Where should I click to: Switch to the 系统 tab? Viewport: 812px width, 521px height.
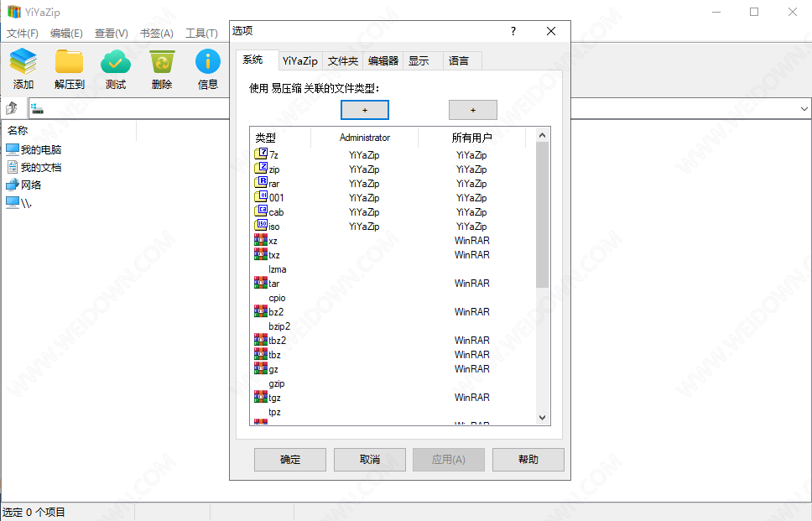257,60
